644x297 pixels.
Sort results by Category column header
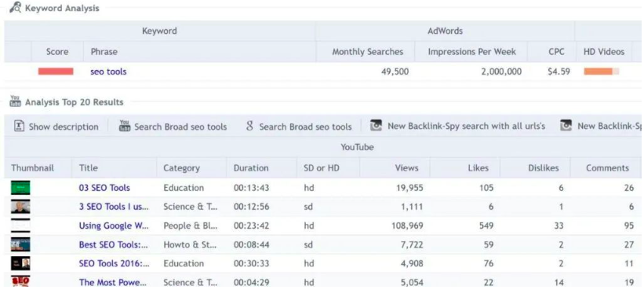181,168
